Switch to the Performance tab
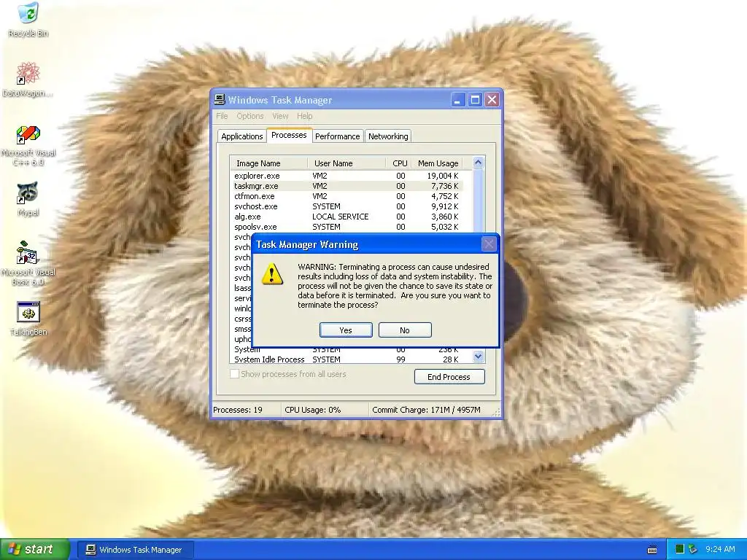Screen dimensions: 747x560 tap(337, 136)
